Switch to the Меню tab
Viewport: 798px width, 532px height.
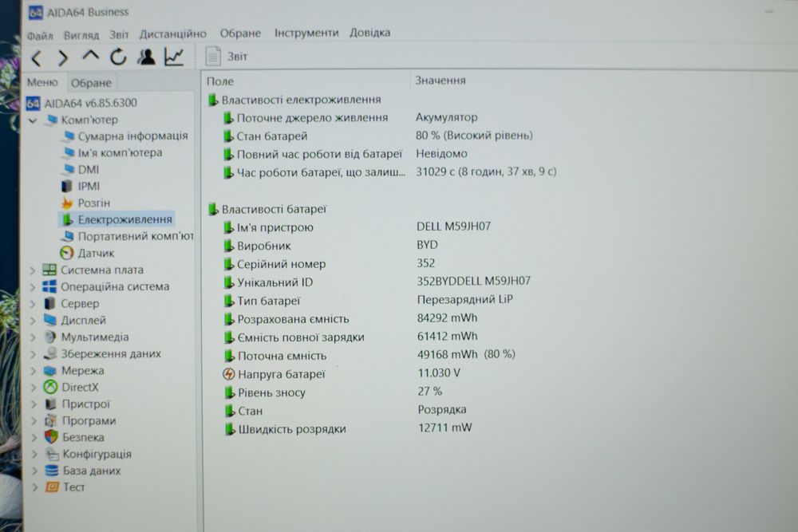(x=43, y=82)
